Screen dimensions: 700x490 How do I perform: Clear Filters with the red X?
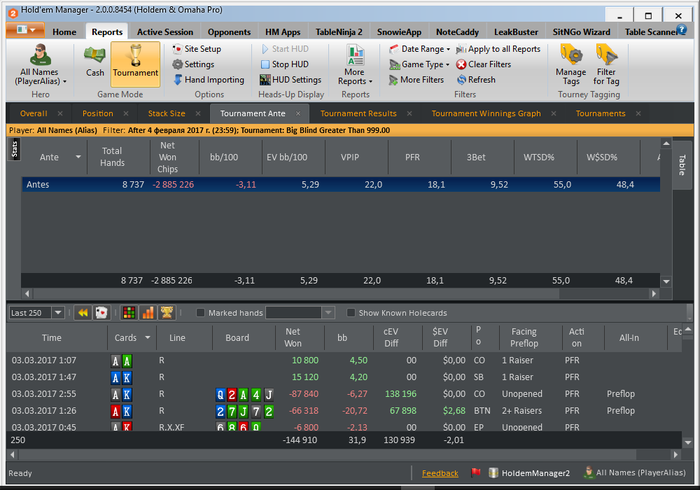[483, 64]
